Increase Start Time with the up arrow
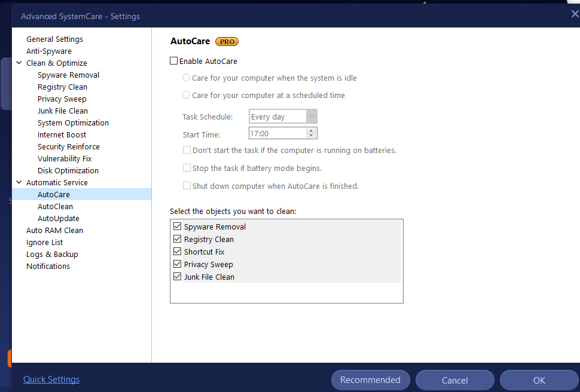Image resolution: width=580 pixels, height=392 pixels. coord(312,131)
